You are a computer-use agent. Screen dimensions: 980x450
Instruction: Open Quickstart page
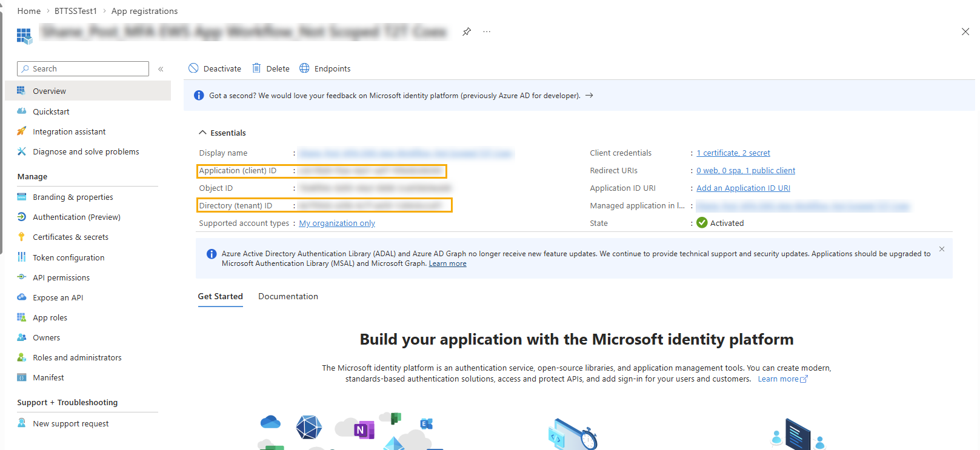point(51,111)
